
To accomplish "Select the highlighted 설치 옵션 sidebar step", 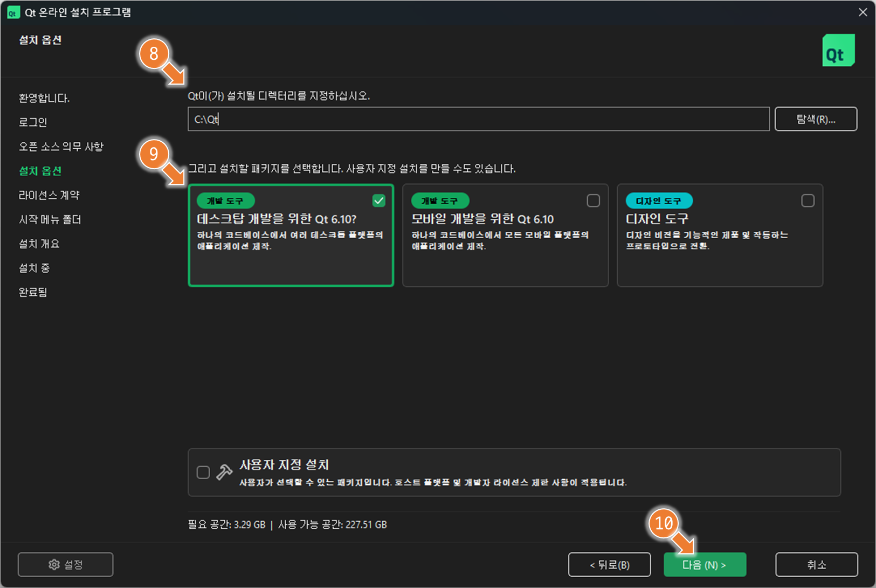I will tap(40, 171).
